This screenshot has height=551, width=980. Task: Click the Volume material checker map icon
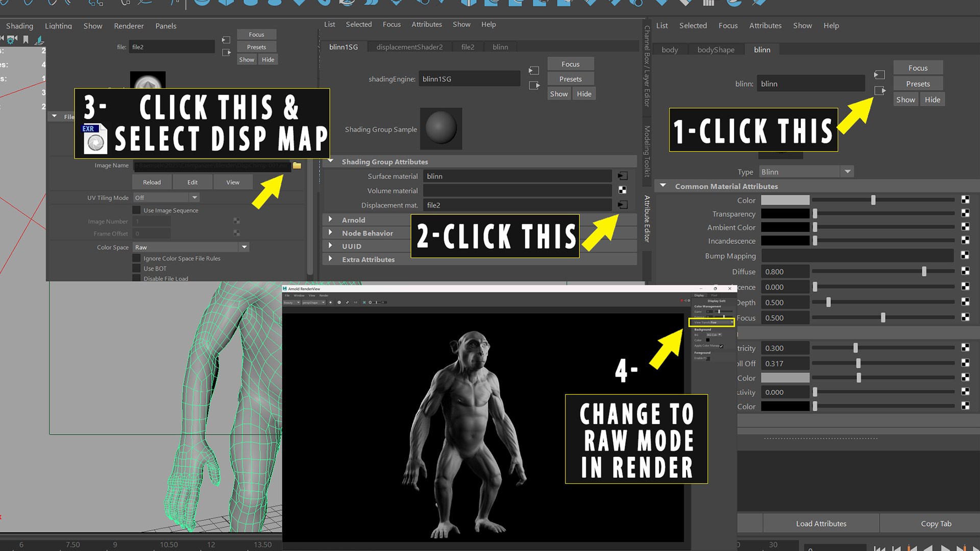point(623,190)
